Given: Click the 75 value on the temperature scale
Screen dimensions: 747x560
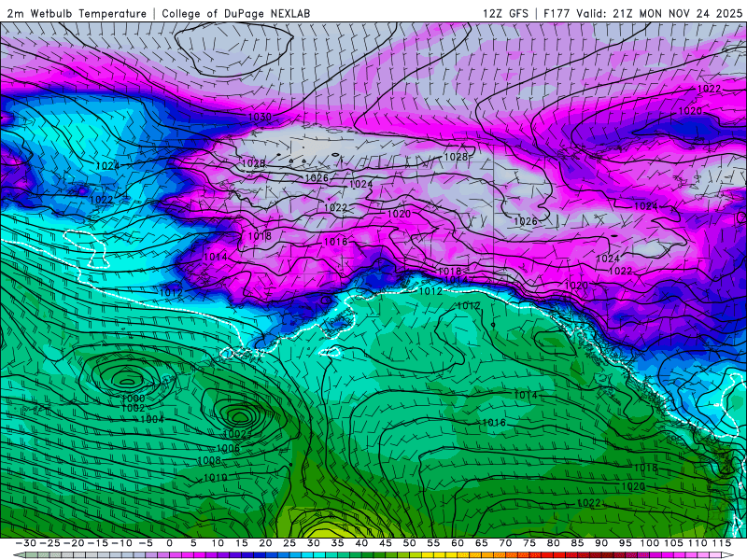Looking at the screenshot, I should click(529, 543).
